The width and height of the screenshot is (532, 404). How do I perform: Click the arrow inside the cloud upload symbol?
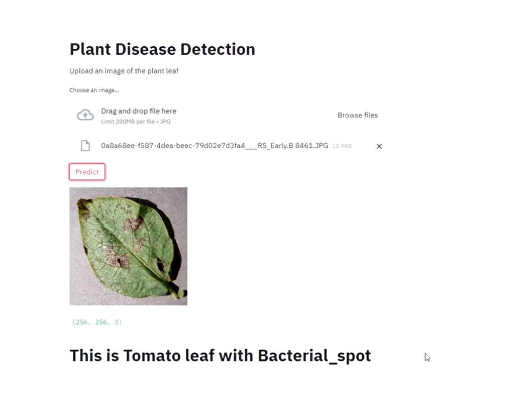pyautogui.click(x=85, y=116)
